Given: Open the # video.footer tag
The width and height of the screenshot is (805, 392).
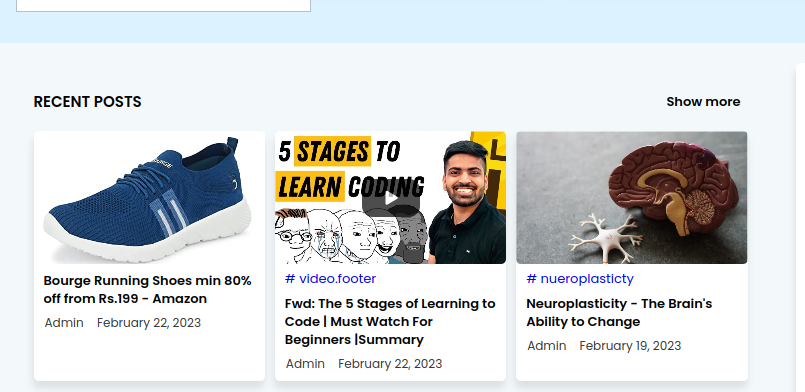Looking at the screenshot, I should [x=331, y=279].
